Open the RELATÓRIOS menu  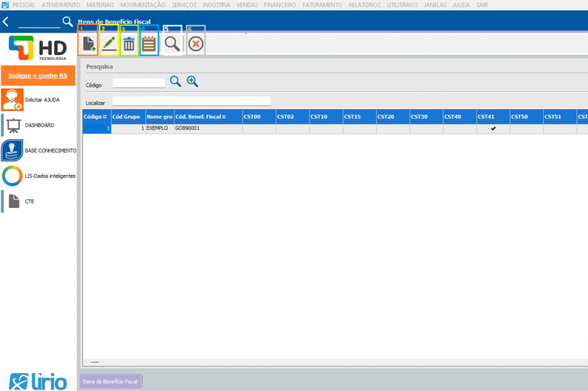364,5
